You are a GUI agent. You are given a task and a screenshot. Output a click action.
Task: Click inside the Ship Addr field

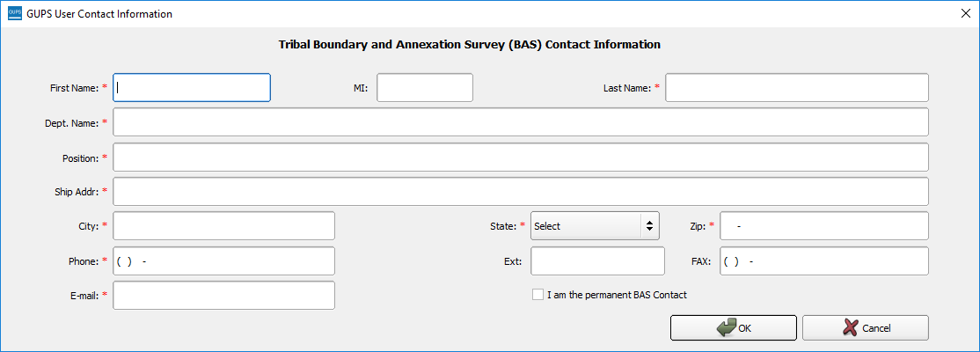click(521, 192)
